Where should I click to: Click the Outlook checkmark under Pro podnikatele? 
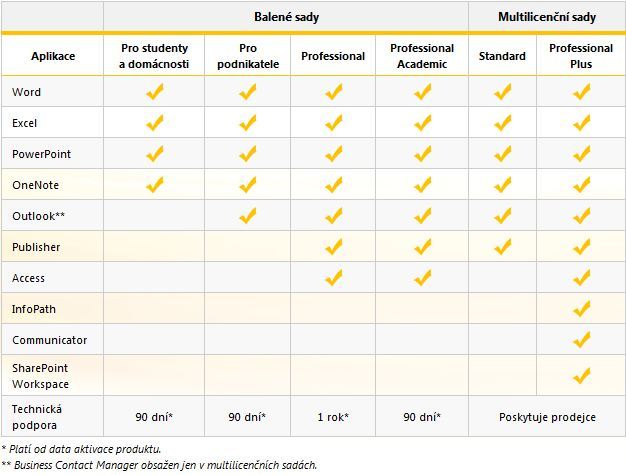[x=248, y=216]
